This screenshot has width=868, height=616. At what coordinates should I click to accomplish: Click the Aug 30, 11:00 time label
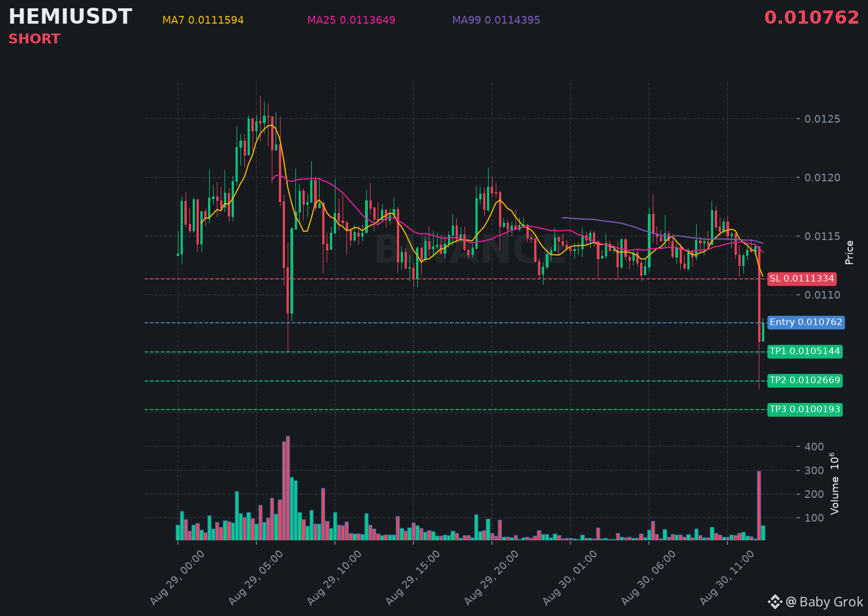click(x=727, y=578)
